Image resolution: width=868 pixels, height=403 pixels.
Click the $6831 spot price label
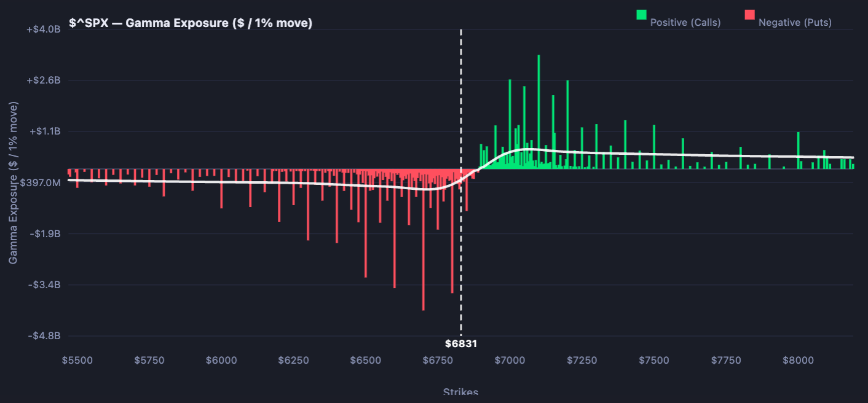coord(461,344)
